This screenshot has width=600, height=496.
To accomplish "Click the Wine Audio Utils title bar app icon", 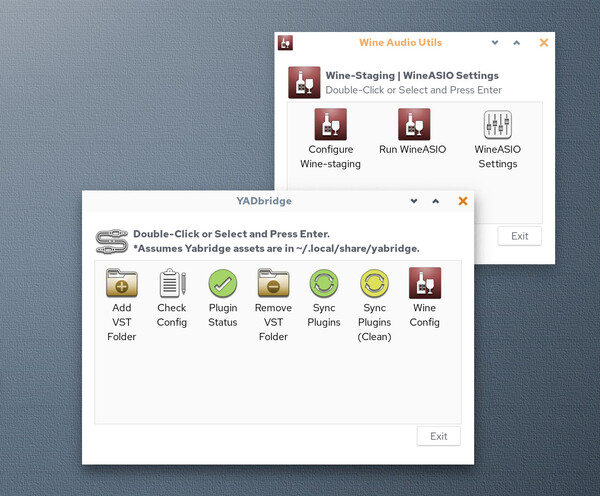I will tap(285, 42).
